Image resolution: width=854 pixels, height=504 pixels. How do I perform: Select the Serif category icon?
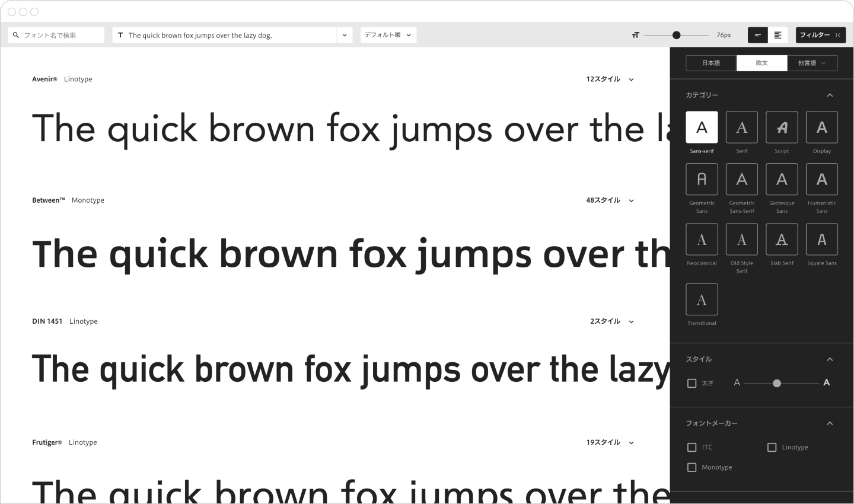coord(742,127)
